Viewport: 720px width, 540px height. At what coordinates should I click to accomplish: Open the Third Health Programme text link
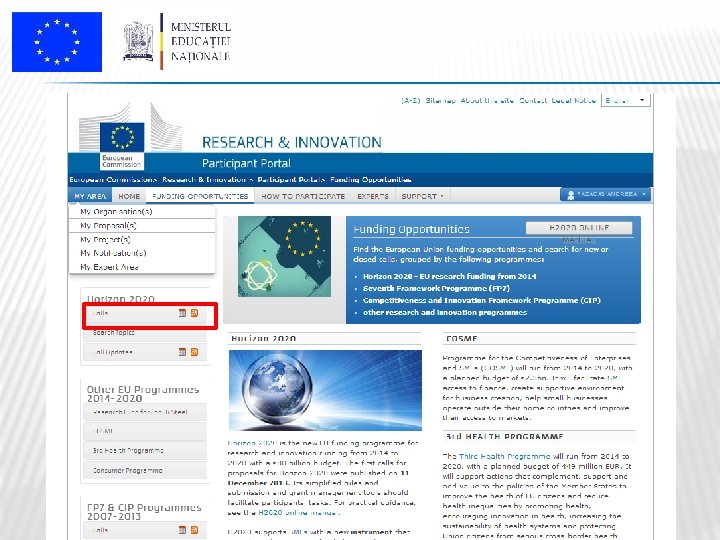click(x=504, y=456)
